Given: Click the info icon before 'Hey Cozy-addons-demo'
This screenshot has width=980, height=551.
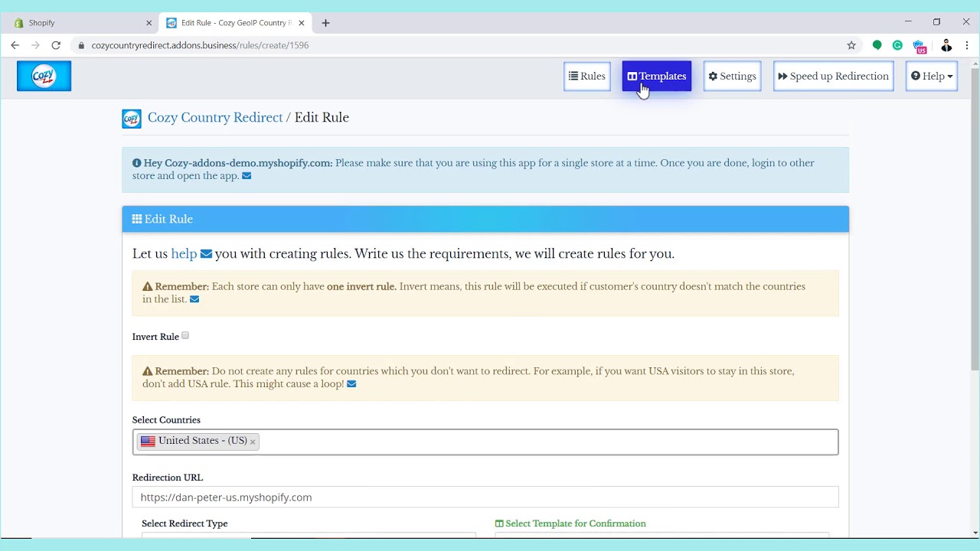Looking at the screenshot, I should pyautogui.click(x=137, y=163).
